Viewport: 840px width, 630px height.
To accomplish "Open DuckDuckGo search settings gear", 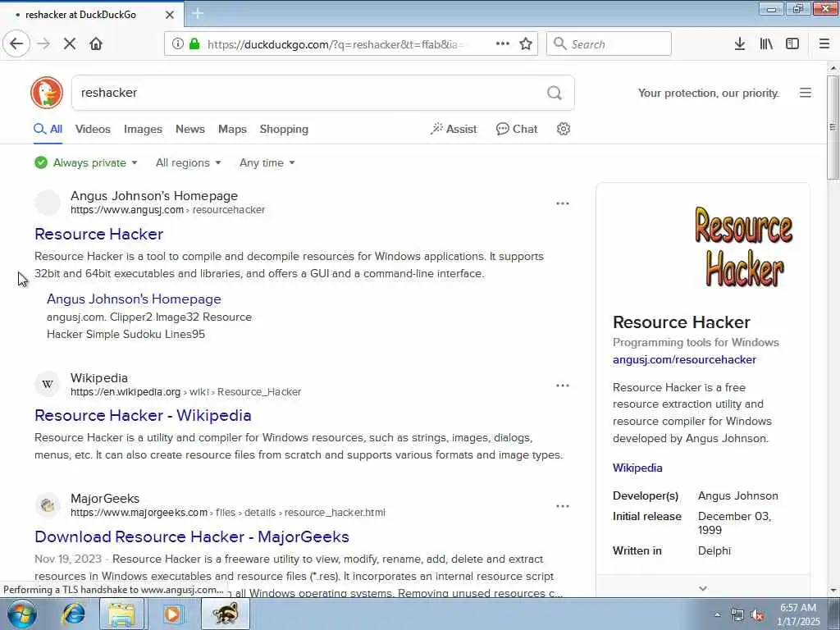I will [x=563, y=129].
